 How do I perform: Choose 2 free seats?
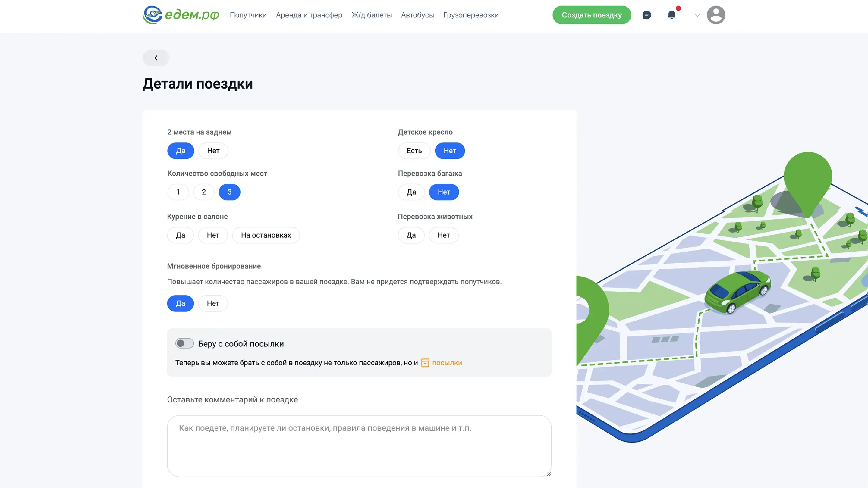click(x=203, y=192)
